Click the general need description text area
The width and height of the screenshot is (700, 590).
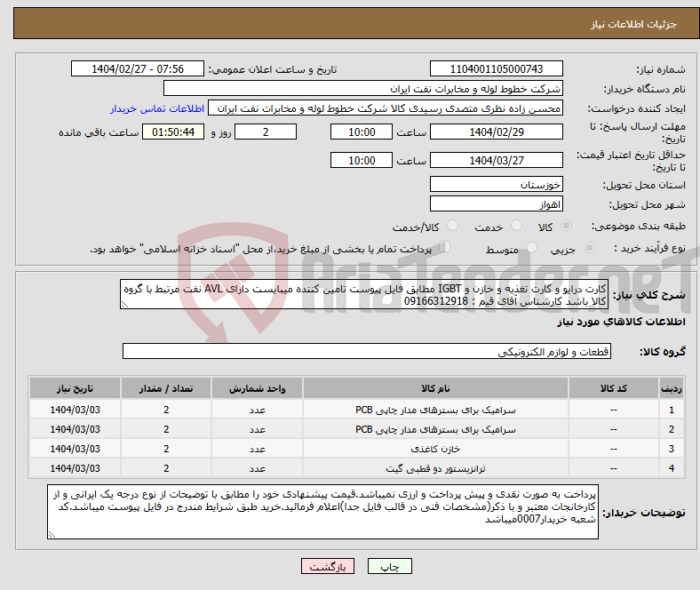coord(364,294)
